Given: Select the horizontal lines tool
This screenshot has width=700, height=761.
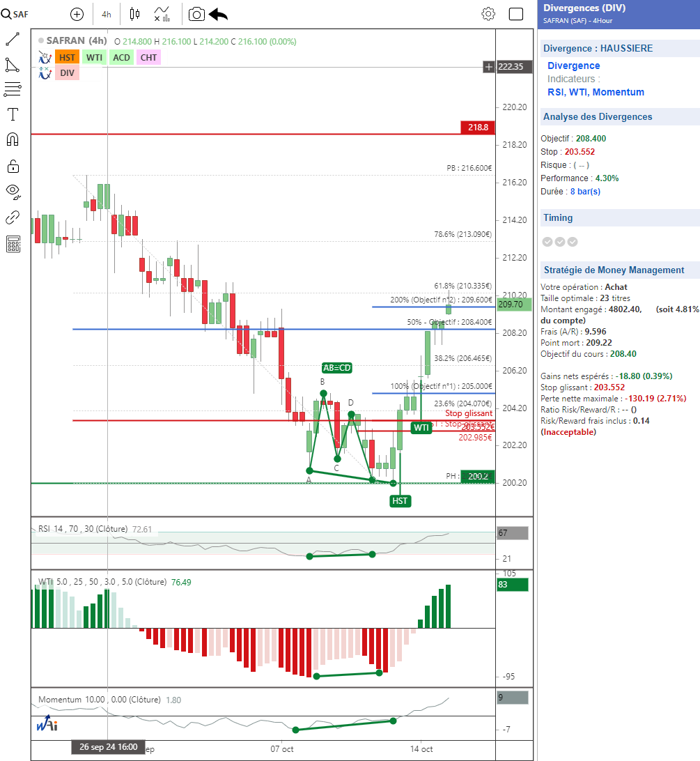Looking at the screenshot, I should tap(13, 89).
